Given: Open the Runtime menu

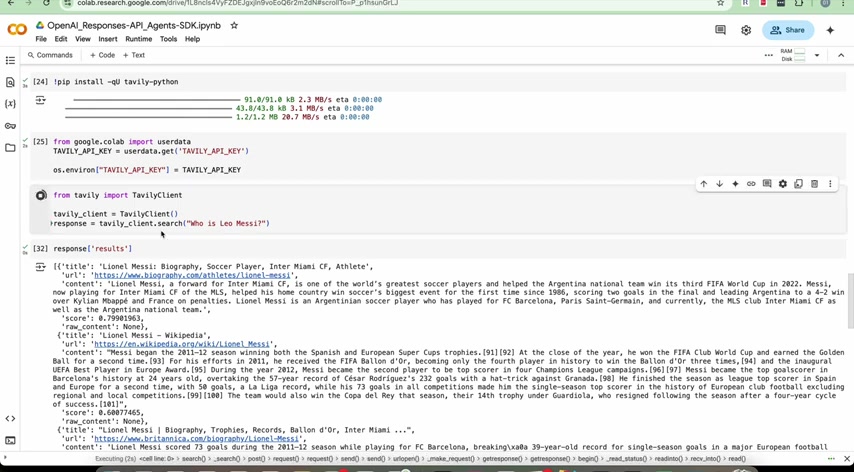Looking at the screenshot, I should coord(139,39).
